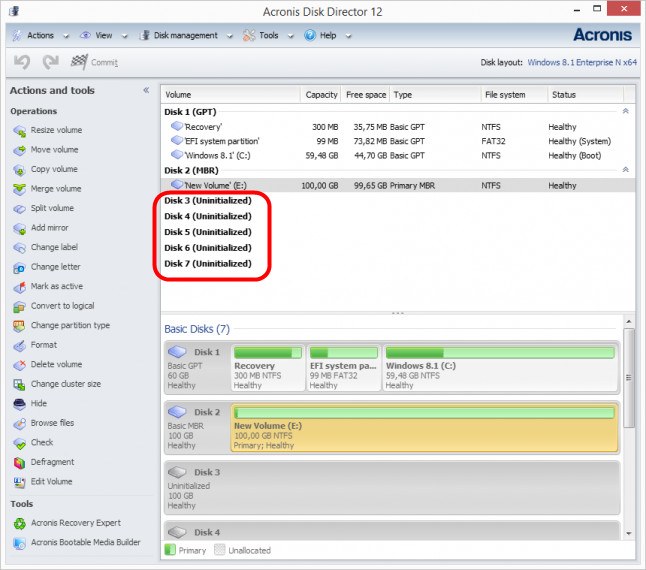The height and width of the screenshot is (570, 646).
Task: Click the Change cluster size icon
Action: (x=19, y=384)
